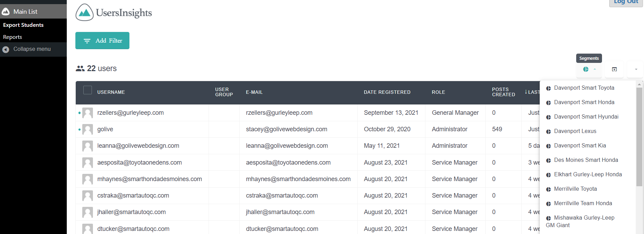This screenshot has height=234, width=644.
Task: Sort by Last Seen column arrow
Action: click(526, 92)
